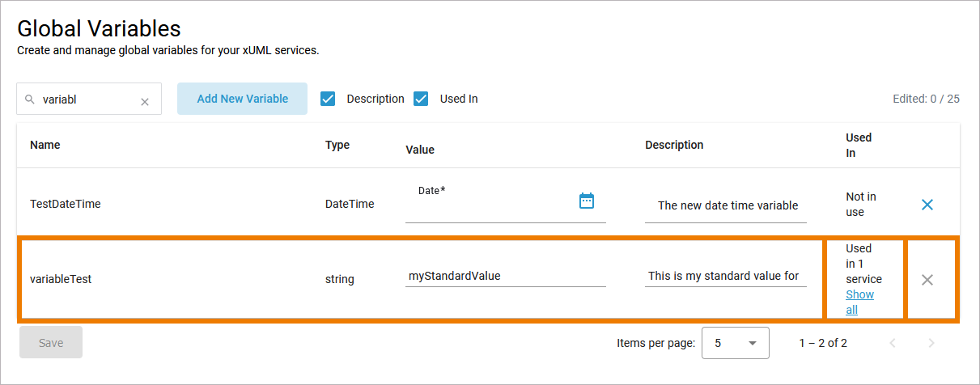
Task: Click the Type column header
Action: (x=337, y=145)
